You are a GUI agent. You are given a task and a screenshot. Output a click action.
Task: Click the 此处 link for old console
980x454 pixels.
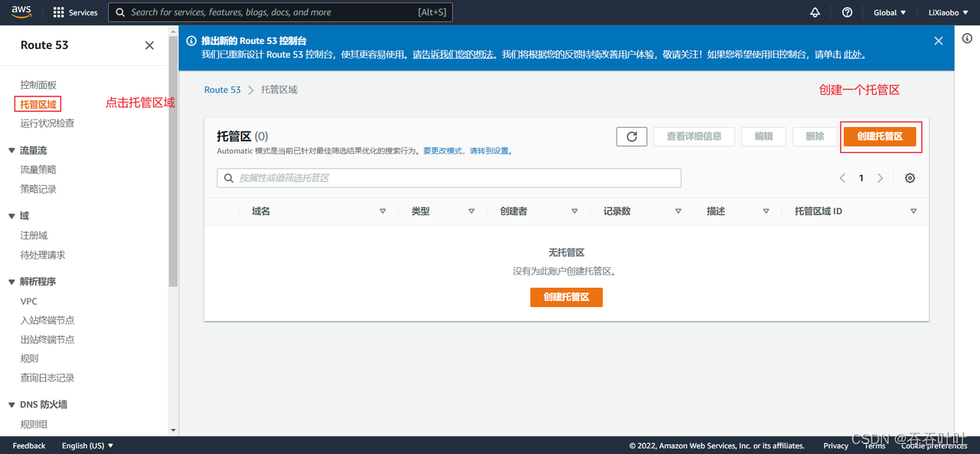pos(854,55)
